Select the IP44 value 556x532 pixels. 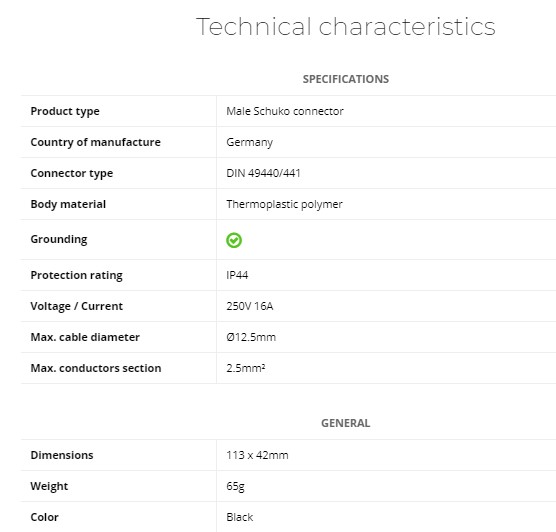click(x=237, y=275)
